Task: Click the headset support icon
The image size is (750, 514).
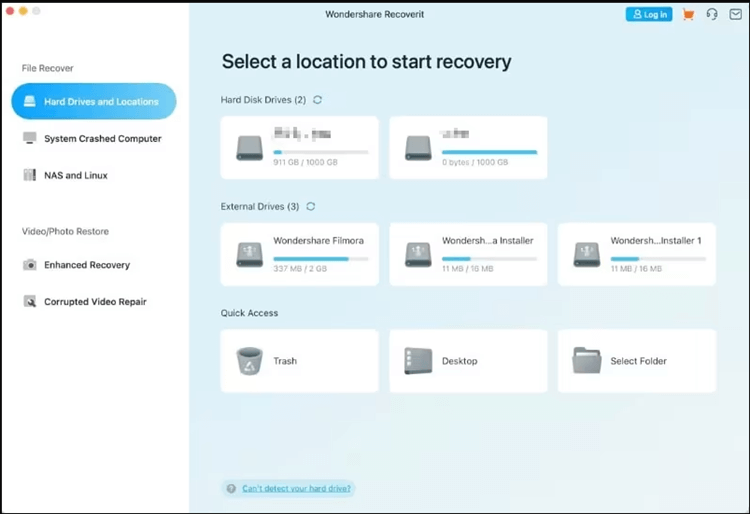Action: point(711,15)
